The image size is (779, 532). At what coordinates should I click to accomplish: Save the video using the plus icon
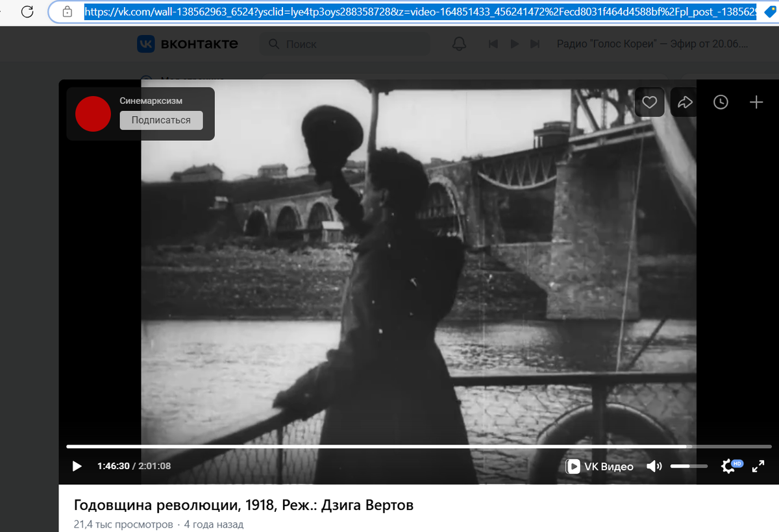(x=756, y=102)
